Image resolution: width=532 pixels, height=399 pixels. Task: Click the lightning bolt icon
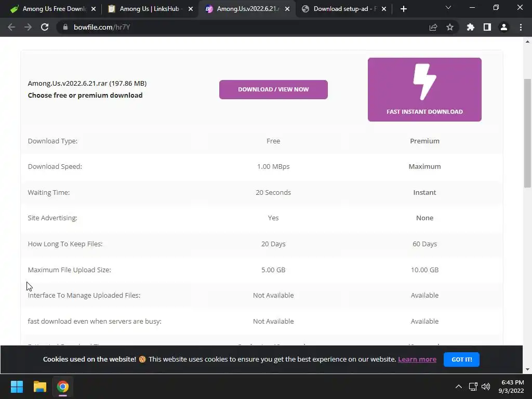pos(424,82)
